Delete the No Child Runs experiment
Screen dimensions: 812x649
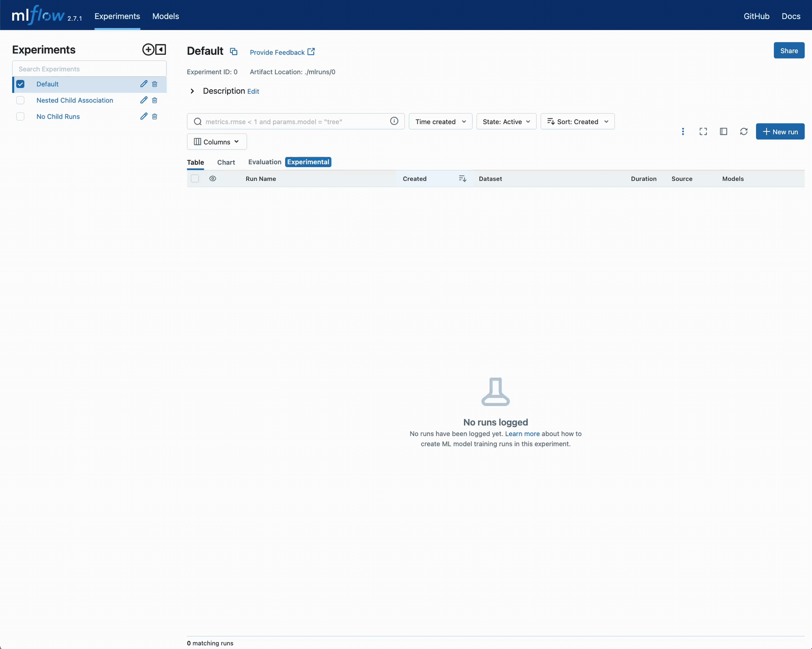(155, 117)
